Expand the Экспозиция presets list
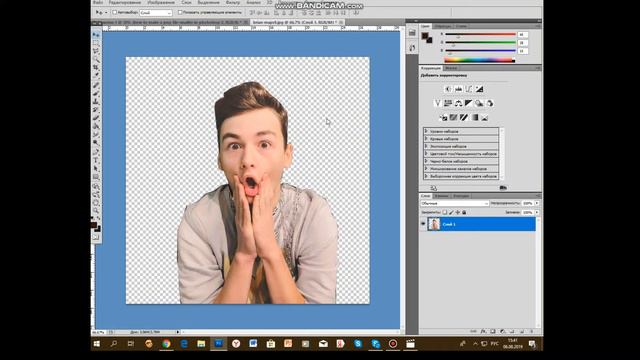This screenshot has width=640, height=360. (x=426, y=146)
